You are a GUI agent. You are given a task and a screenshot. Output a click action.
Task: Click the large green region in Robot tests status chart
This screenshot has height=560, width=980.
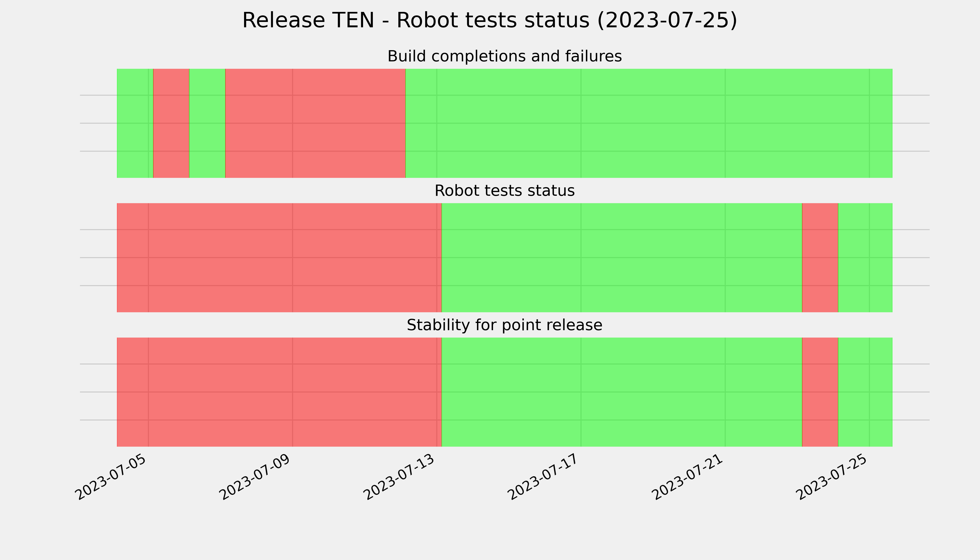(622, 258)
